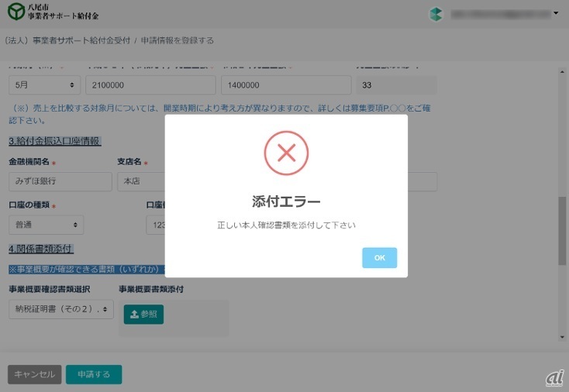Click the 事業者サポート給付金 header title

[63, 16]
